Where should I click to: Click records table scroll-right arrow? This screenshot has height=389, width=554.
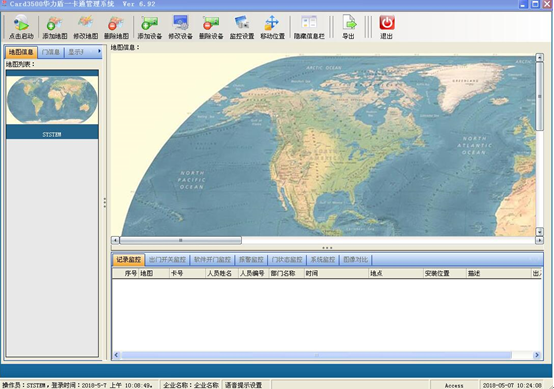coord(537,355)
